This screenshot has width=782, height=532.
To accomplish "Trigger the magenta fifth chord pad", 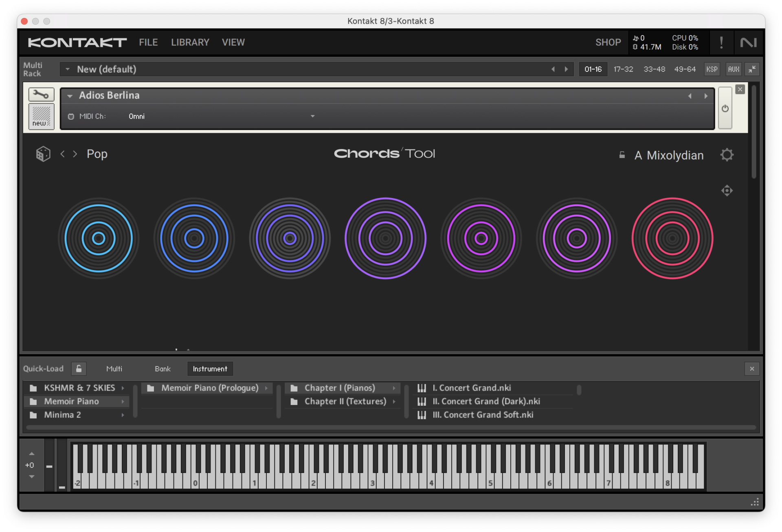I will pos(481,238).
